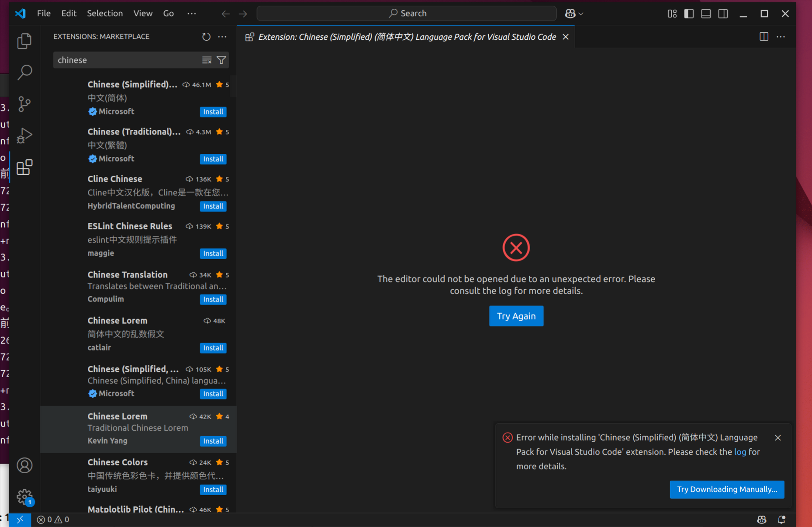This screenshot has height=527, width=812.
Task: Select the Extensions view icon
Action: coord(24,167)
